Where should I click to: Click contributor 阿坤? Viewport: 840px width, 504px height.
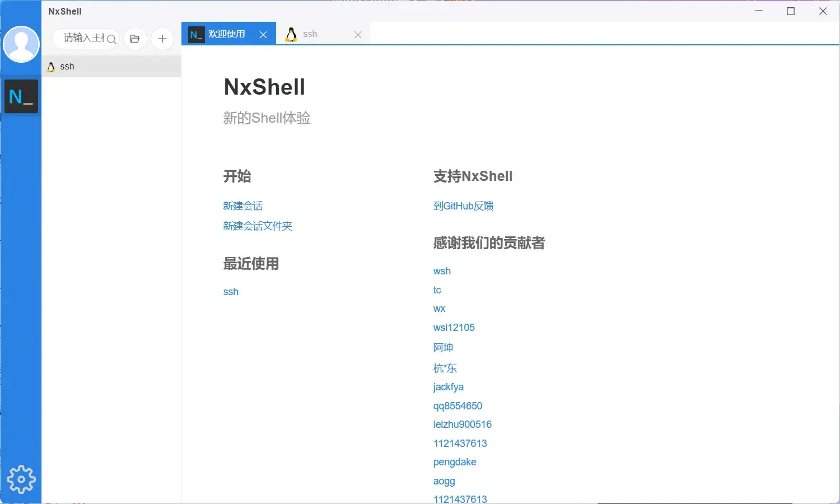pos(443,348)
